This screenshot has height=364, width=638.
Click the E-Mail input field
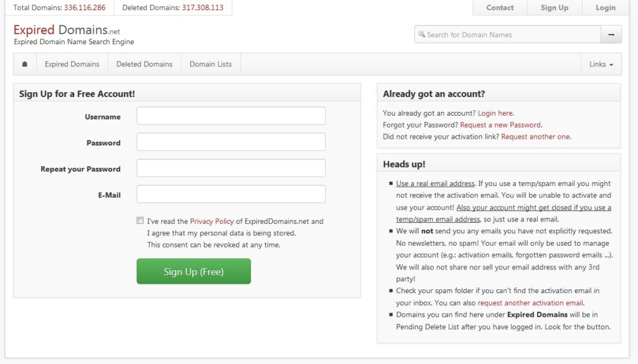coord(231,194)
